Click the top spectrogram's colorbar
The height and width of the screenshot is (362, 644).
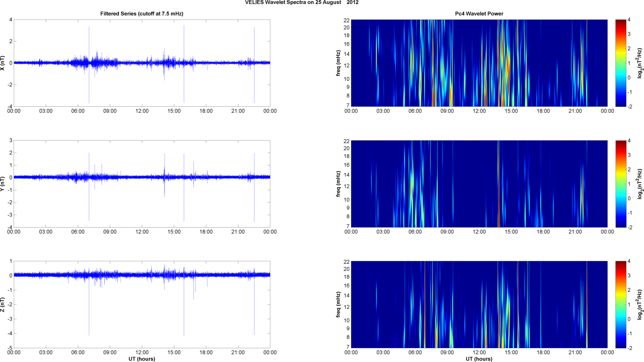[621, 63]
